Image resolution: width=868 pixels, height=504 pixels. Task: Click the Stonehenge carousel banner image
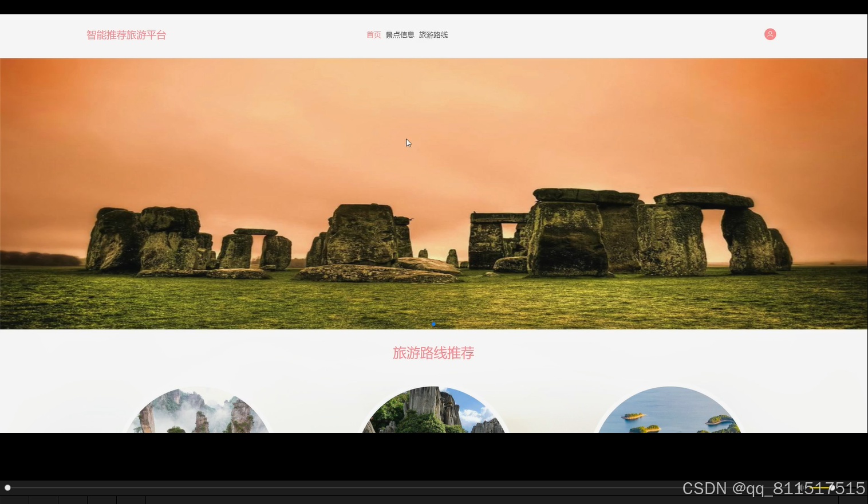point(434,194)
